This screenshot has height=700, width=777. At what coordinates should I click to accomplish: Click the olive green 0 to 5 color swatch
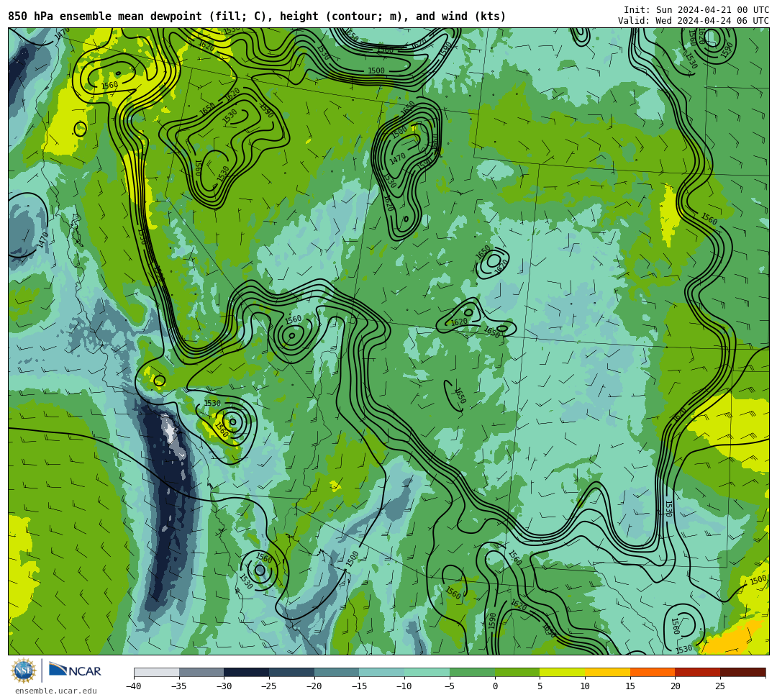coord(517,672)
